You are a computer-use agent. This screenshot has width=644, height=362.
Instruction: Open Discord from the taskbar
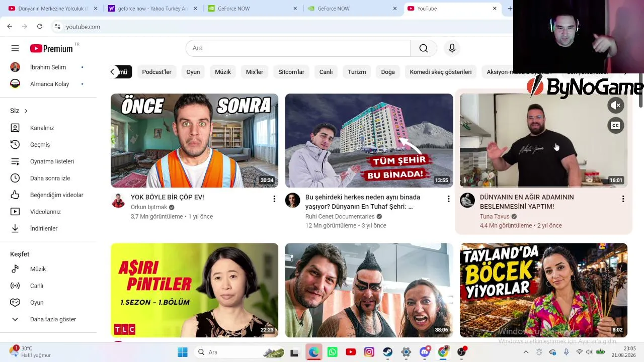425,352
